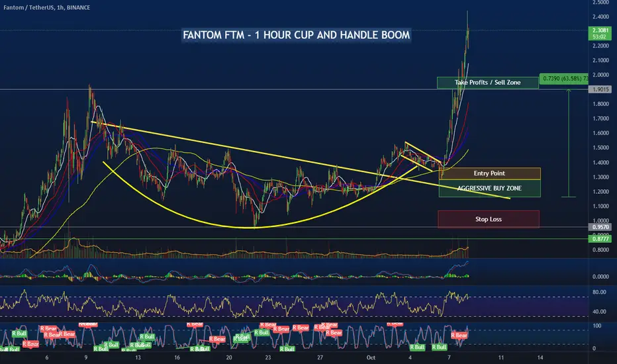The image size is (617, 364).
Task: Select the Take Profits / Sell Zone box
Action: click(x=487, y=83)
